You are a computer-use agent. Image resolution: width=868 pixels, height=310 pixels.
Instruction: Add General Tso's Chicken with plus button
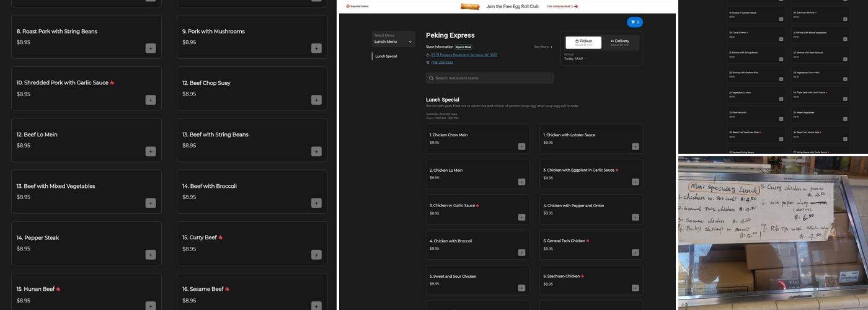coord(635,253)
